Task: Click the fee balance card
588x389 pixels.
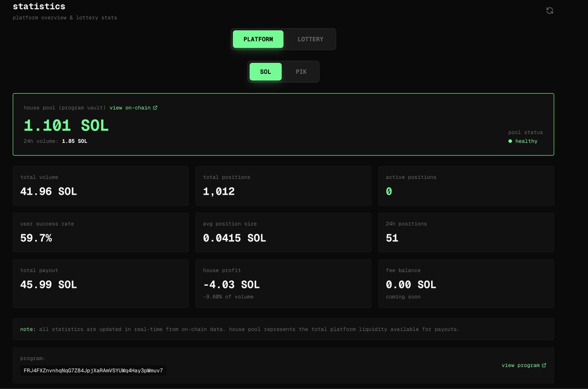Action: coord(466,283)
